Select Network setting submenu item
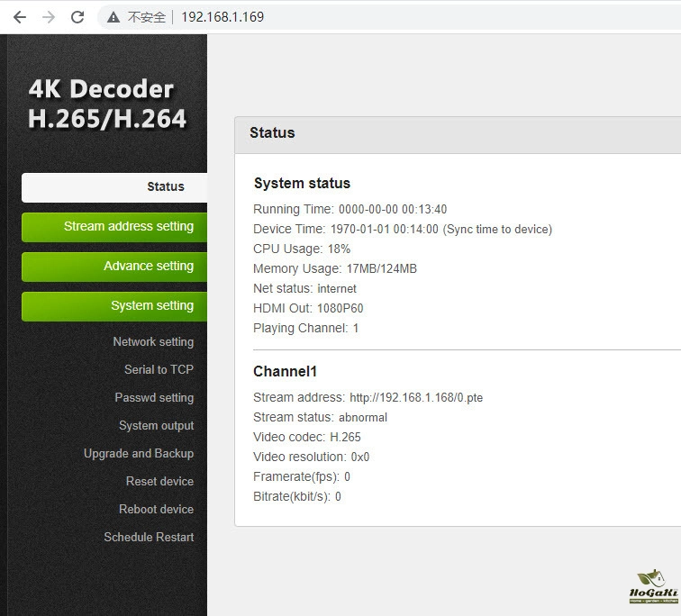This screenshot has height=616, width=681. 153,342
